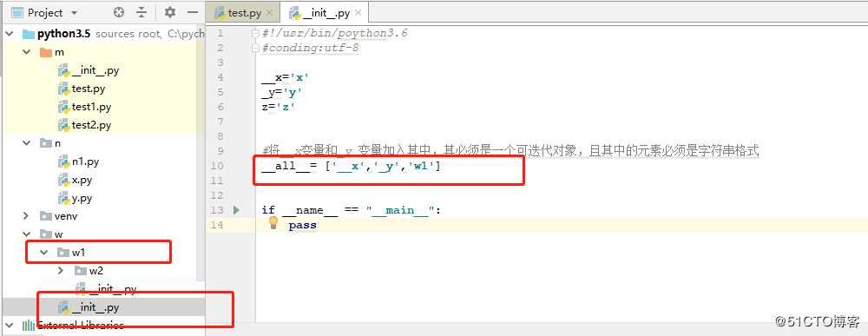Click the #conding:utf-8 comment
Image resolution: width=868 pixels, height=336 pixels.
point(310,48)
